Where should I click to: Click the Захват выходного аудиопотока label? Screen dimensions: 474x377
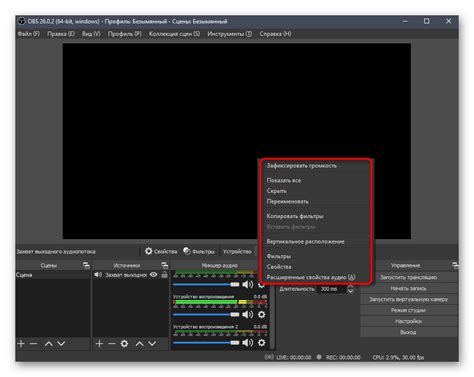tap(56, 252)
